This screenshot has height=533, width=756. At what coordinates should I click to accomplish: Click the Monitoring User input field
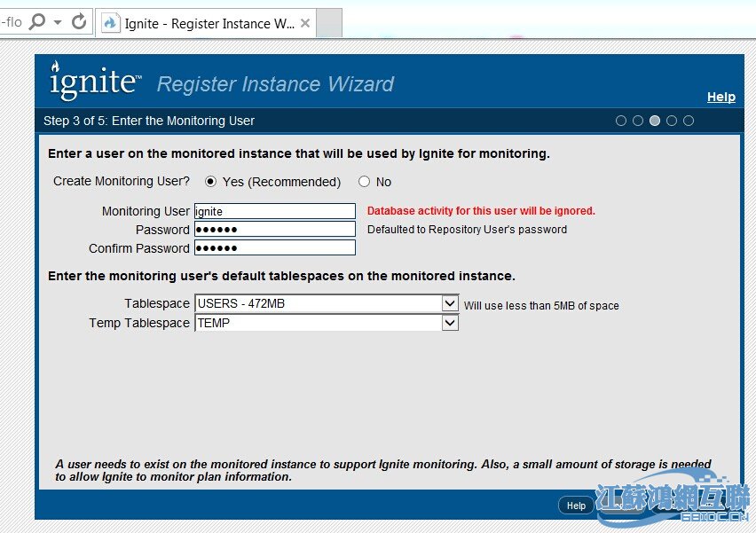275,211
